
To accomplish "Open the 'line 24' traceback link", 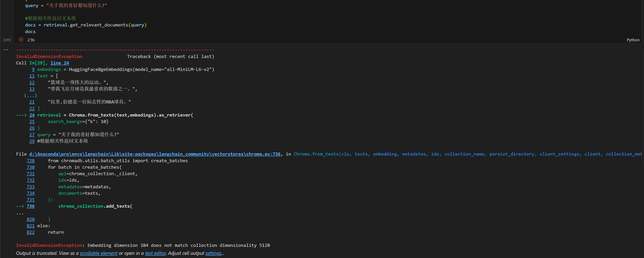I will tap(59, 63).
